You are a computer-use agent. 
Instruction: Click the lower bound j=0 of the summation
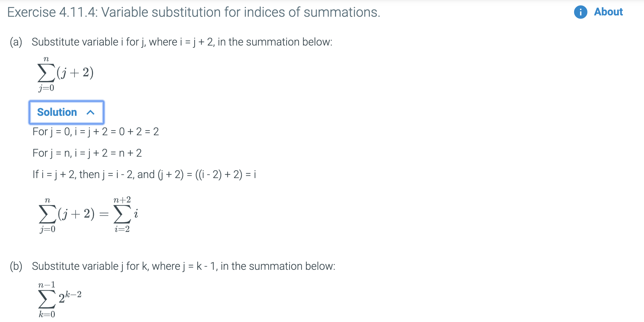pos(46,88)
